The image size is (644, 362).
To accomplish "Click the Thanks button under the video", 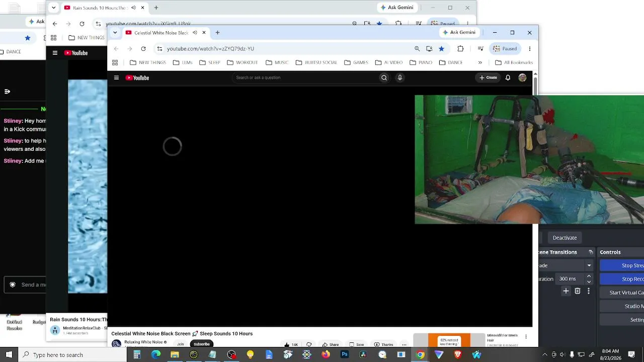I will click(x=383, y=345).
